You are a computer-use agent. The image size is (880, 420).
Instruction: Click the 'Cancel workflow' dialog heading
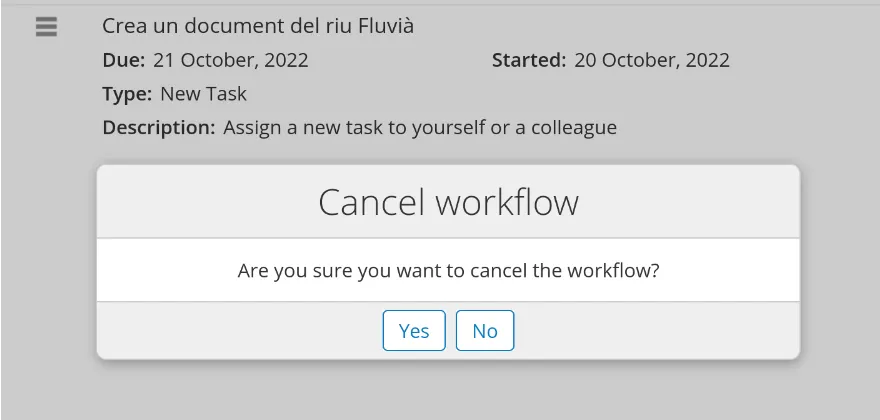pos(448,203)
